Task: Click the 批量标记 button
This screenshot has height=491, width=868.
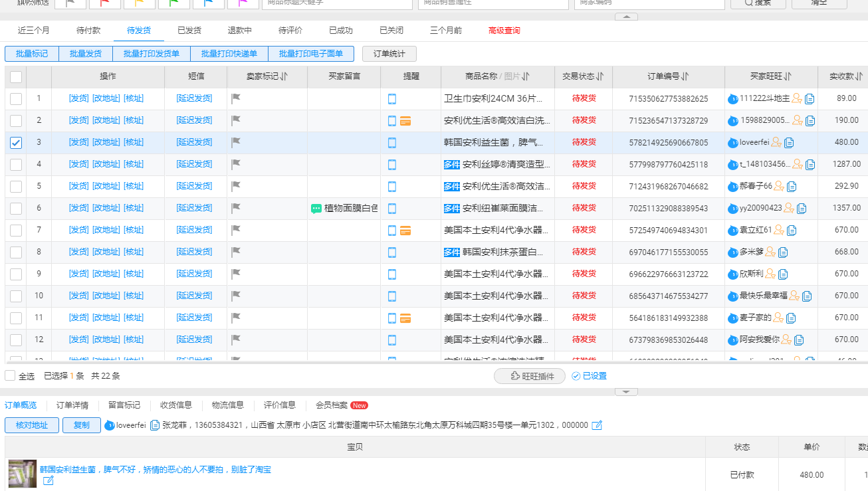Action: click(x=32, y=54)
